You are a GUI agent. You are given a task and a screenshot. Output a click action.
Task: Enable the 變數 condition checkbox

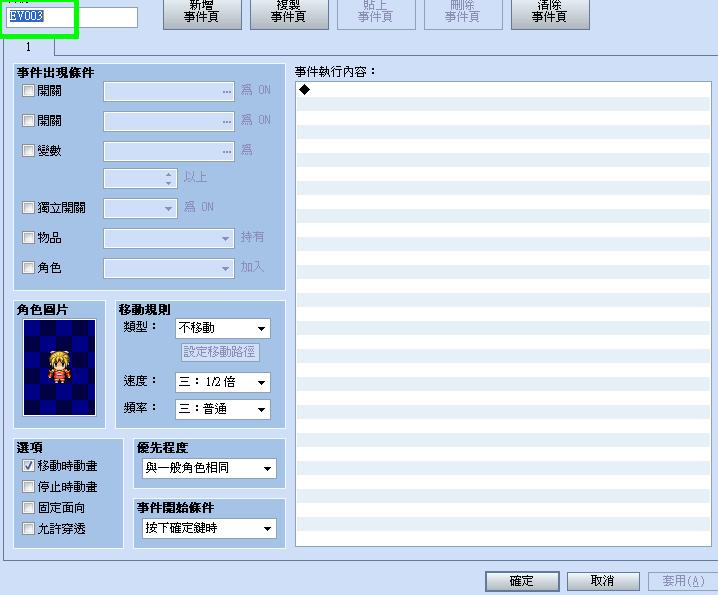28,150
